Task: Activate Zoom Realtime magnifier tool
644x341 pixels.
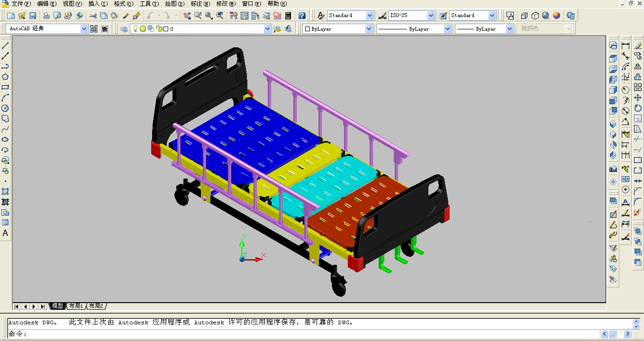Action: coord(198,16)
